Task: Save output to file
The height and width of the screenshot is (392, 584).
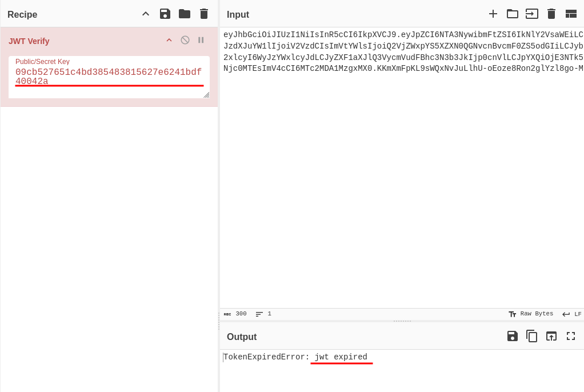Action: (513, 336)
